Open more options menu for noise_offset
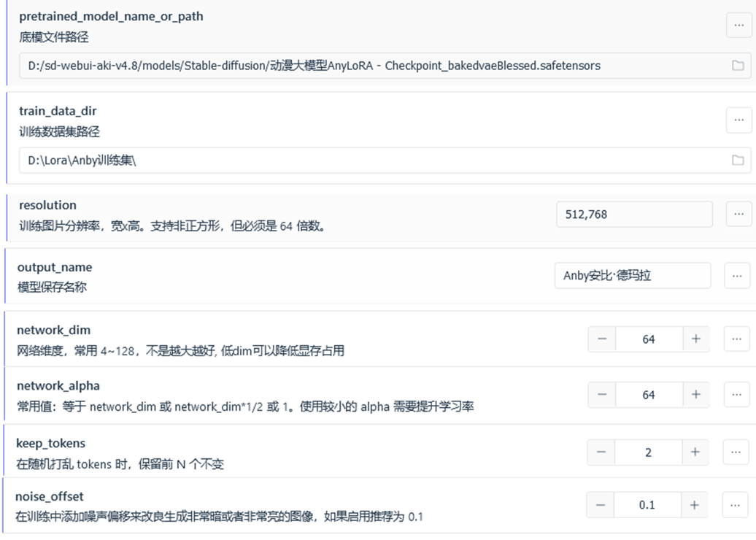Screen dimensions: 756x540 (x=735, y=505)
